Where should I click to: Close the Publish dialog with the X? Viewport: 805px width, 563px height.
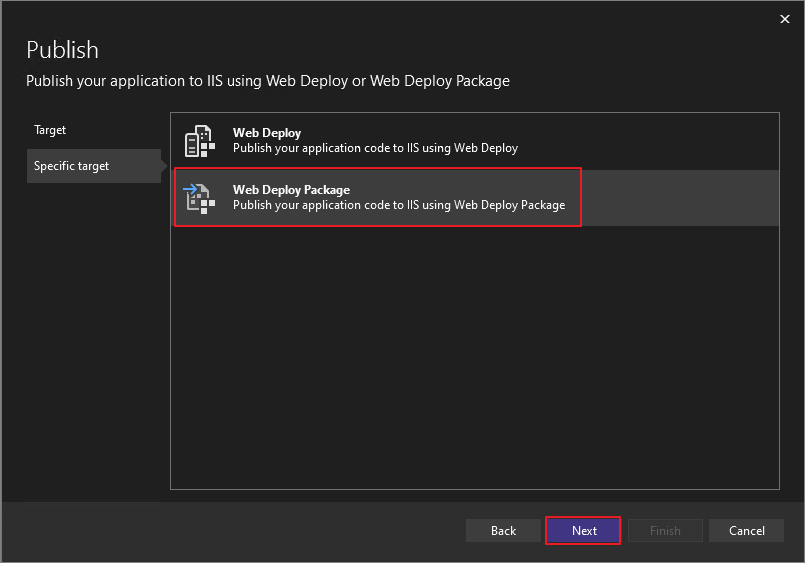pyautogui.click(x=784, y=19)
